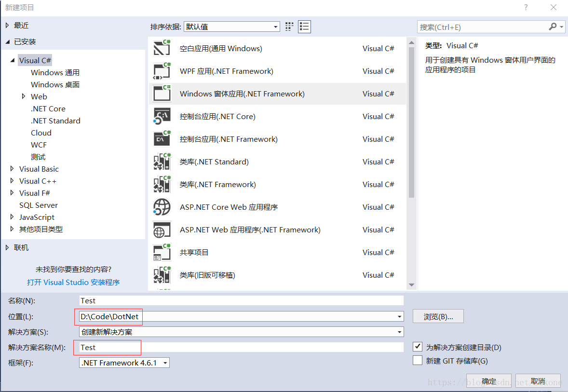Viewport: 568px width, 392px height.
Task: Switch to small icons view
Action: 289,27
